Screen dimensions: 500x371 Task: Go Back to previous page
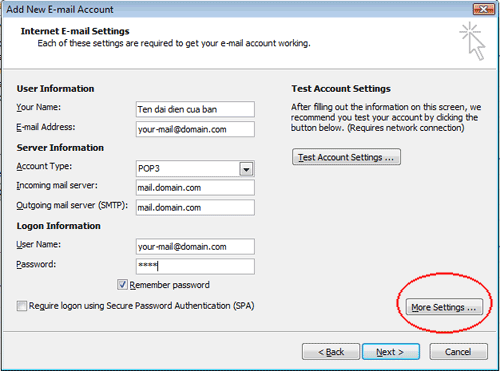(331, 352)
